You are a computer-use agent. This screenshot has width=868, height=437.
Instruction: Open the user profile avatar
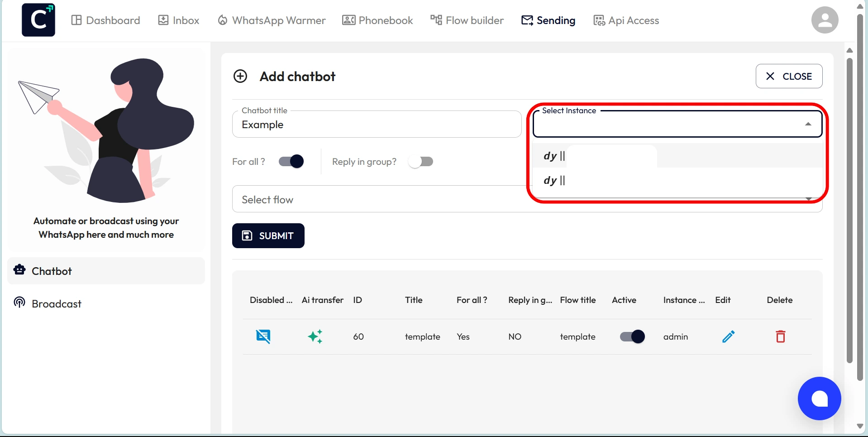[x=825, y=20]
